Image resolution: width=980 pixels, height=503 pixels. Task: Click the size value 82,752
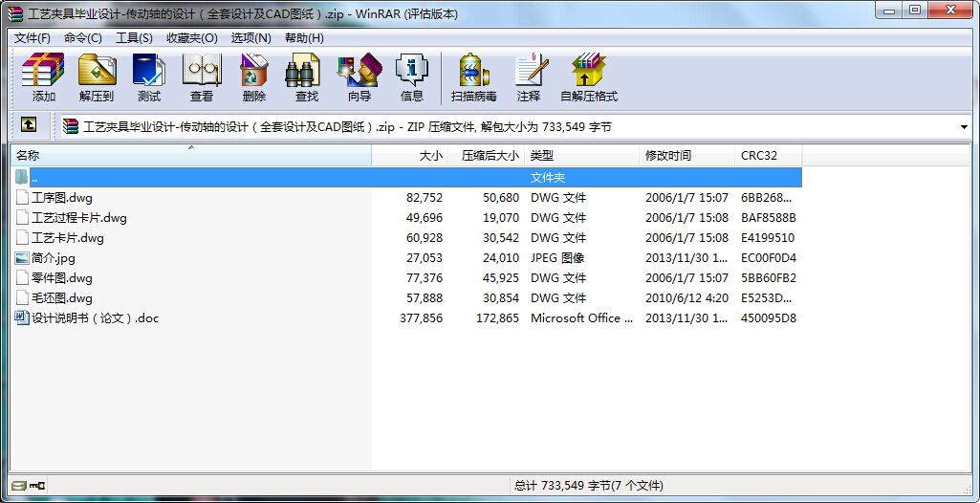pos(425,197)
